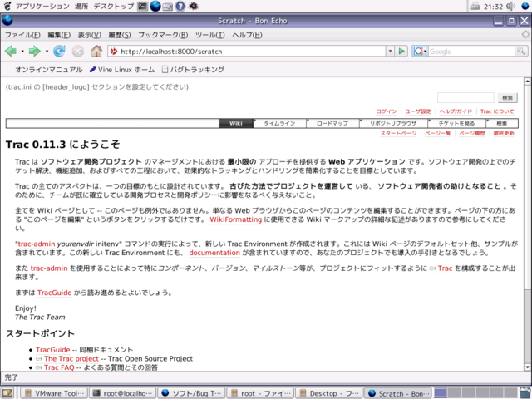532x399 pixels.
Task: Click the trash icon in bottom panel
Action: (525, 393)
